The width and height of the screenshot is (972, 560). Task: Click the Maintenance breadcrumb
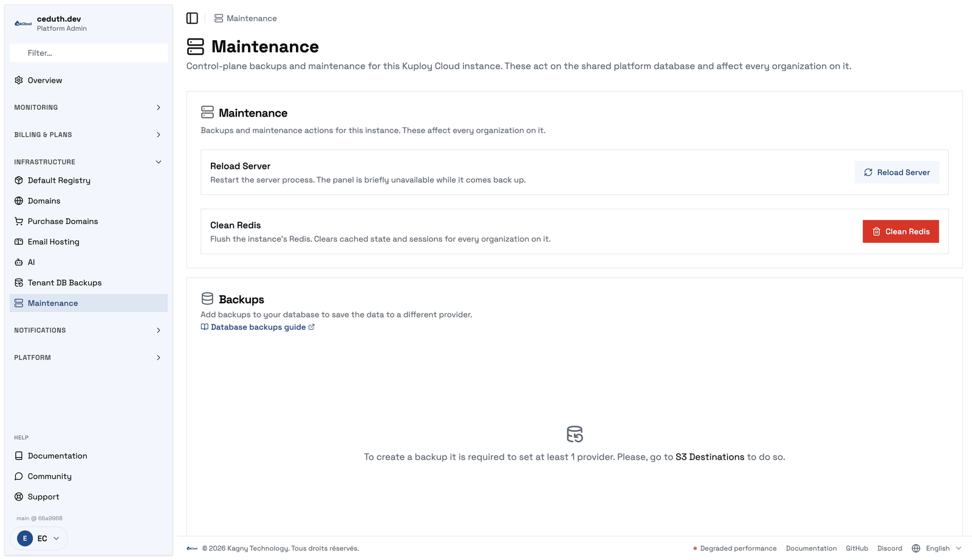pos(245,18)
